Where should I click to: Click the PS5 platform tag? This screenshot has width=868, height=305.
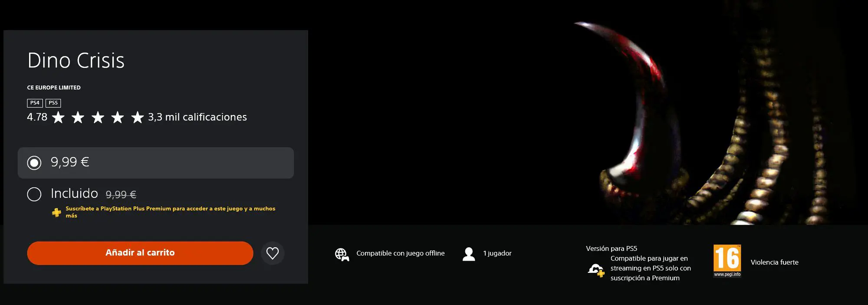coord(53,103)
